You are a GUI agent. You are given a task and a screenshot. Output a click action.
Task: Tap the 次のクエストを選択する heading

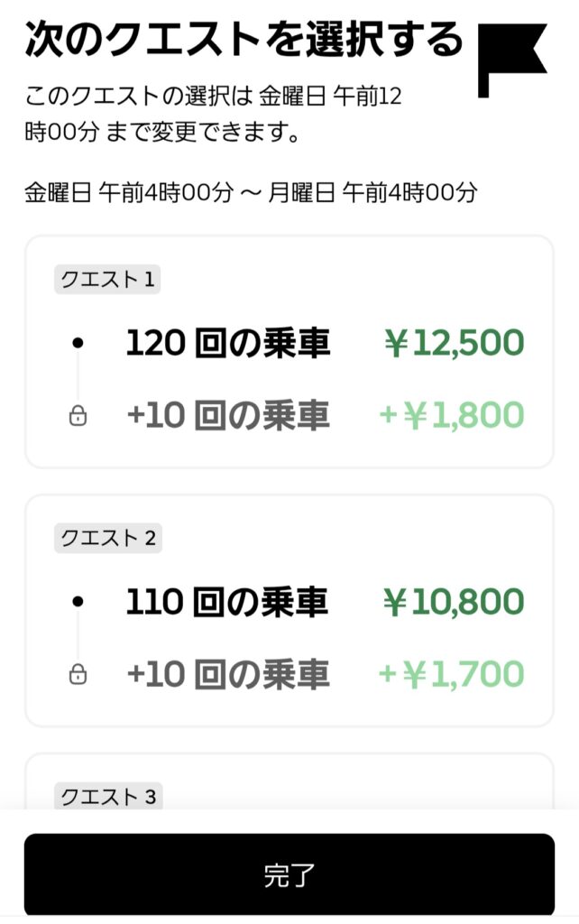click(244, 41)
